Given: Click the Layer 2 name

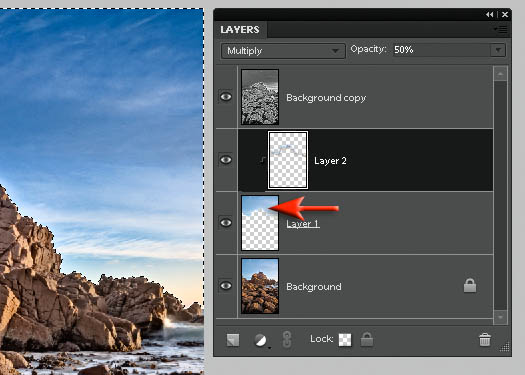Looking at the screenshot, I should tap(330, 161).
